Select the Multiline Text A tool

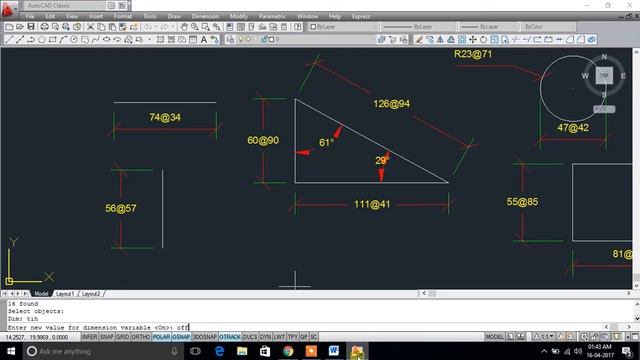[x=203, y=40]
